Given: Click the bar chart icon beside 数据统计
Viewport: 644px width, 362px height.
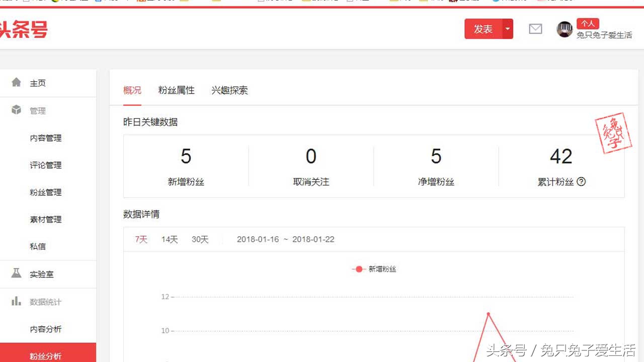Looking at the screenshot, I should coord(17,302).
